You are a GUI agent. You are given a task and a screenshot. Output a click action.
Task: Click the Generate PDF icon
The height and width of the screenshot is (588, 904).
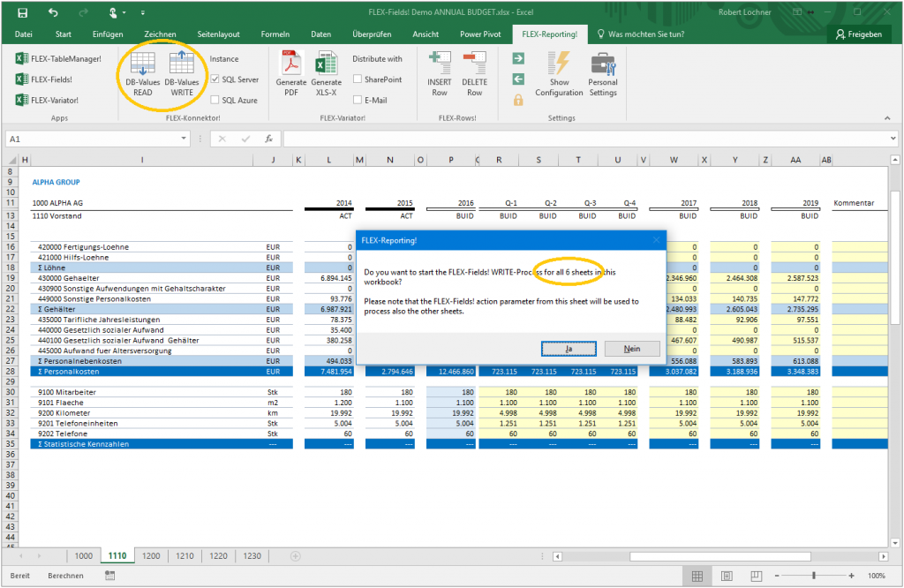(x=289, y=75)
